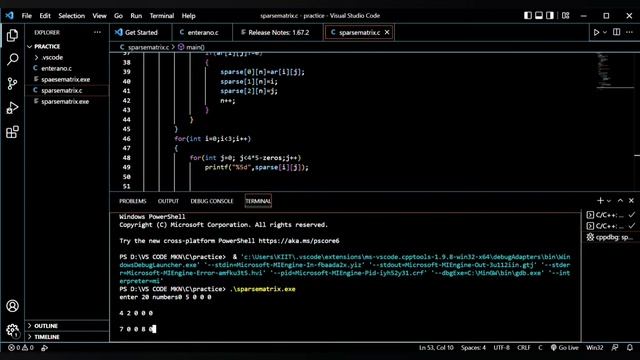Open the Selection menu
Viewport: 640px width, 360px height.
pyautogui.click(x=71, y=16)
